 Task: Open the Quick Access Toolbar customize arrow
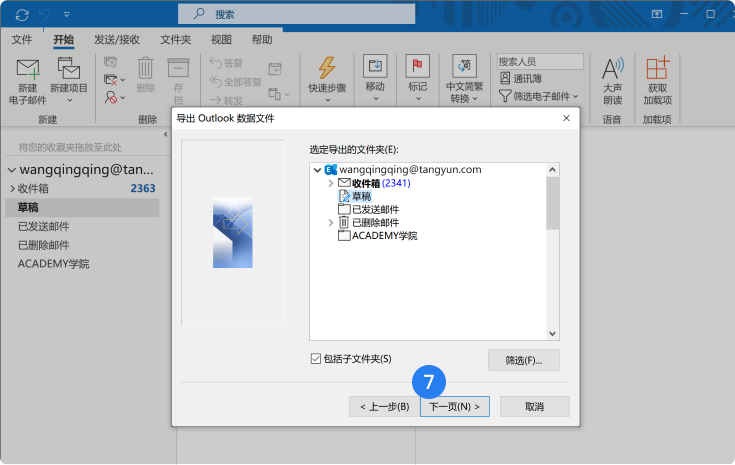click(x=67, y=15)
